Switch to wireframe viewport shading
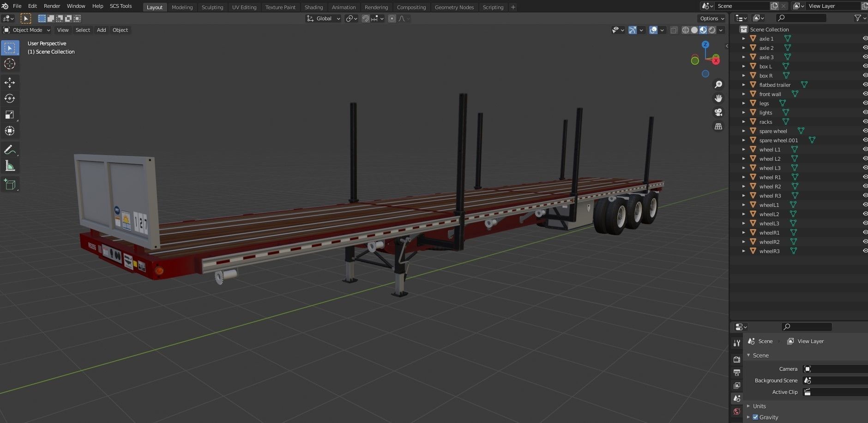Screen dimensions: 868x423 click(x=686, y=30)
